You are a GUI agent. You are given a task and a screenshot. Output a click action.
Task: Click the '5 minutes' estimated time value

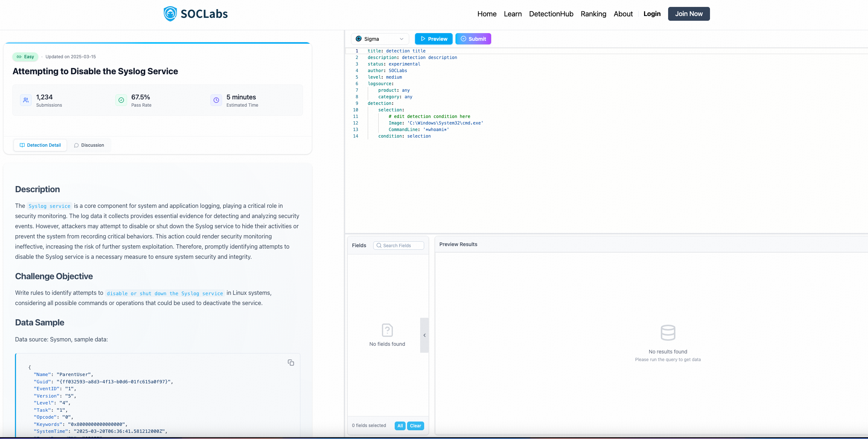click(241, 97)
